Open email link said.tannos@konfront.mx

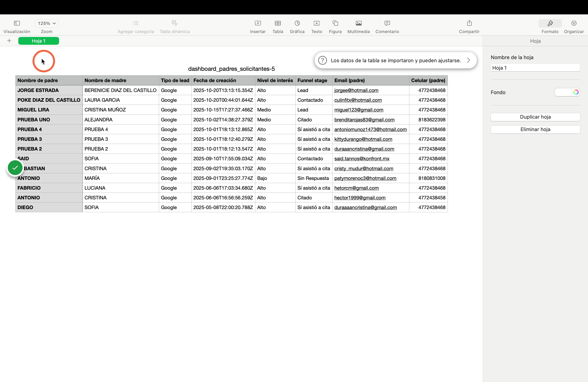[x=362, y=159]
